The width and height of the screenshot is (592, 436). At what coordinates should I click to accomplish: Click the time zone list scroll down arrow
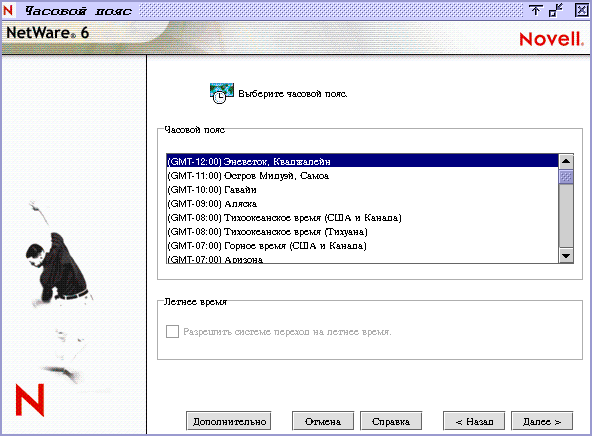566,256
